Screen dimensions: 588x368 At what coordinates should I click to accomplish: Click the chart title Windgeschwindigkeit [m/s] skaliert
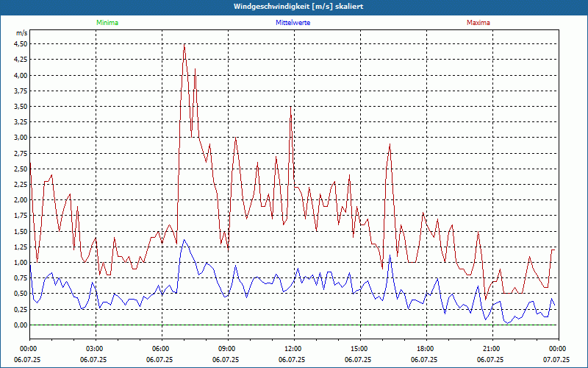coord(298,7)
